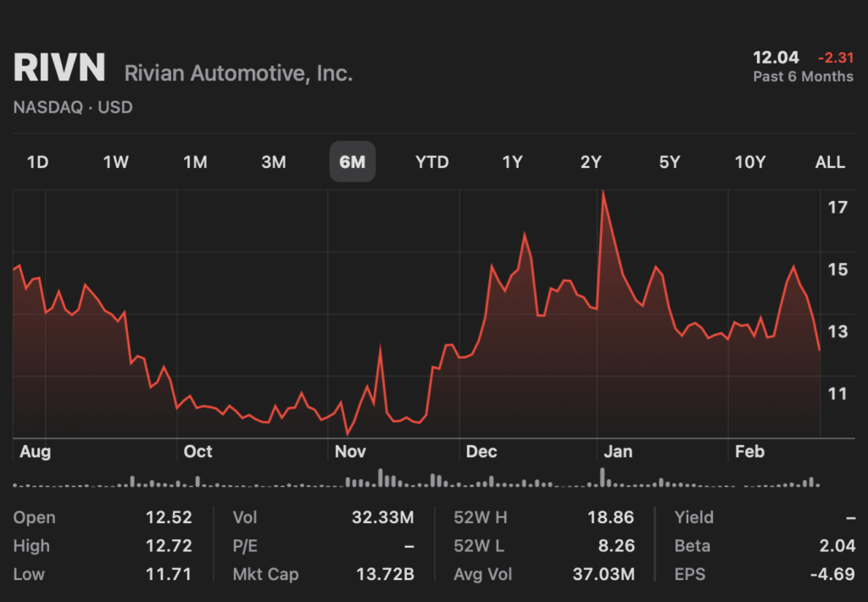Switch chart to 1W range
Screen dimensions: 868x602
tap(115, 162)
